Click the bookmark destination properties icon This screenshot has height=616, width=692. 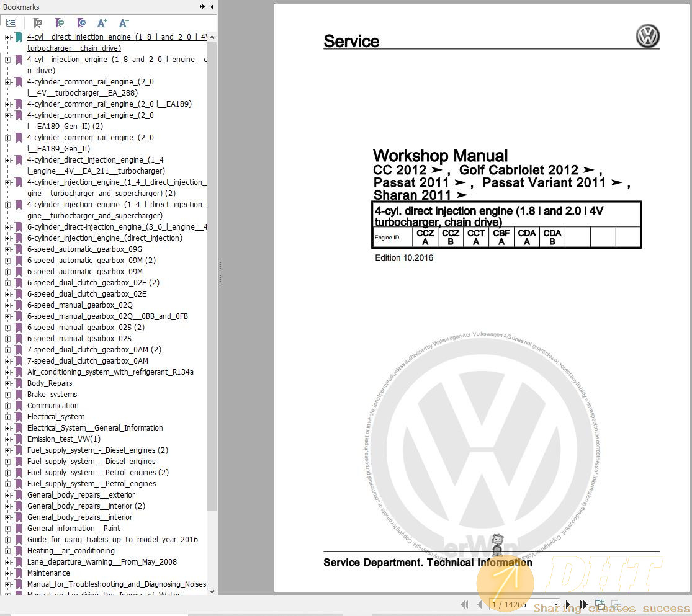(x=81, y=22)
